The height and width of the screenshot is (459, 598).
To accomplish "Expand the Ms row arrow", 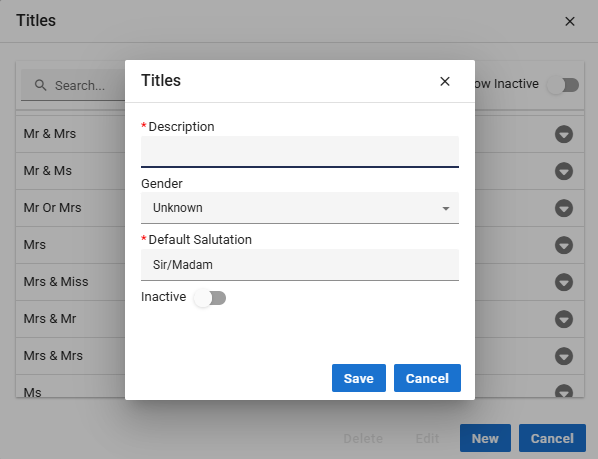I will click(x=564, y=391).
